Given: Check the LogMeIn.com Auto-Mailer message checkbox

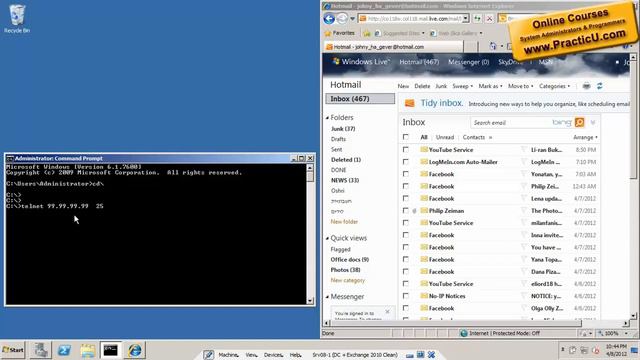Looking at the screenshot, I should (x=405, y=162).
